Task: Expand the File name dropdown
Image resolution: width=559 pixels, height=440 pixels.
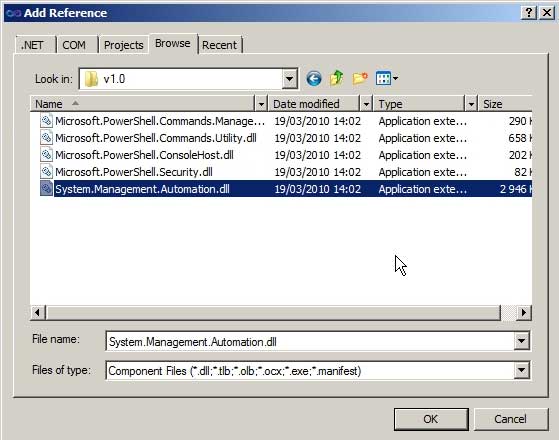Action: [521, 341]
